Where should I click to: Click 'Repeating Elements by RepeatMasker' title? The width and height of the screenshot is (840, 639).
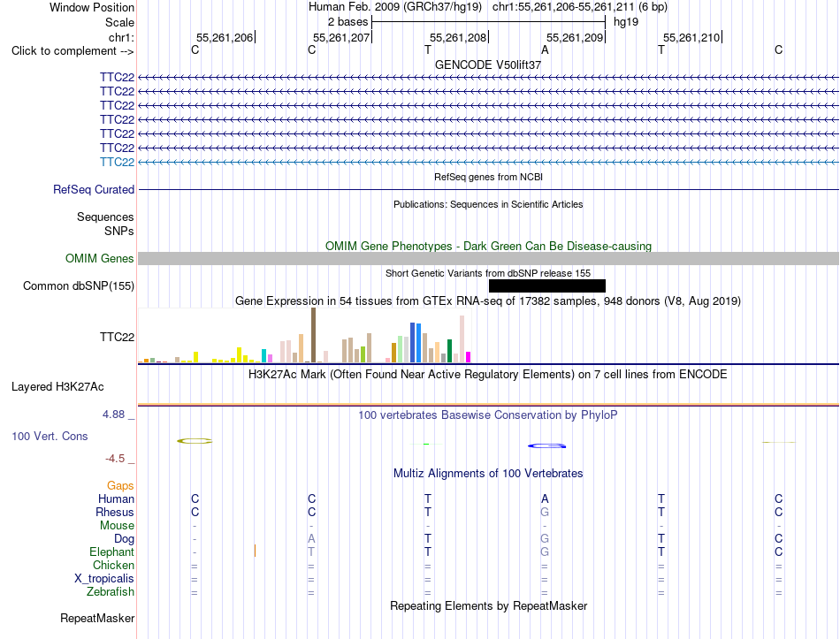(489, 605)
